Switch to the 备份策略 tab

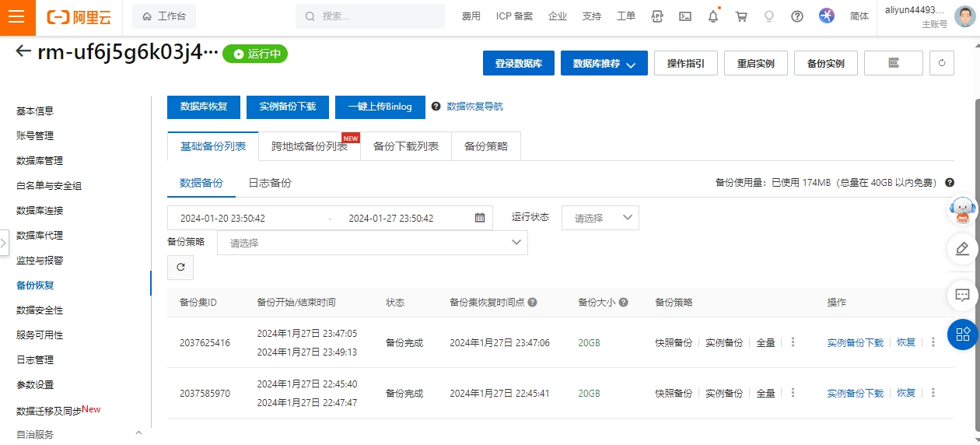(x=485, y=146)
